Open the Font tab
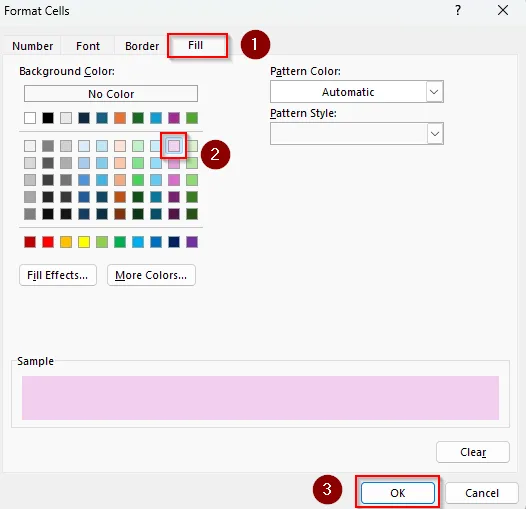This screenshot has width=526, height=509. pyautogui.click(x=88, y=46)
